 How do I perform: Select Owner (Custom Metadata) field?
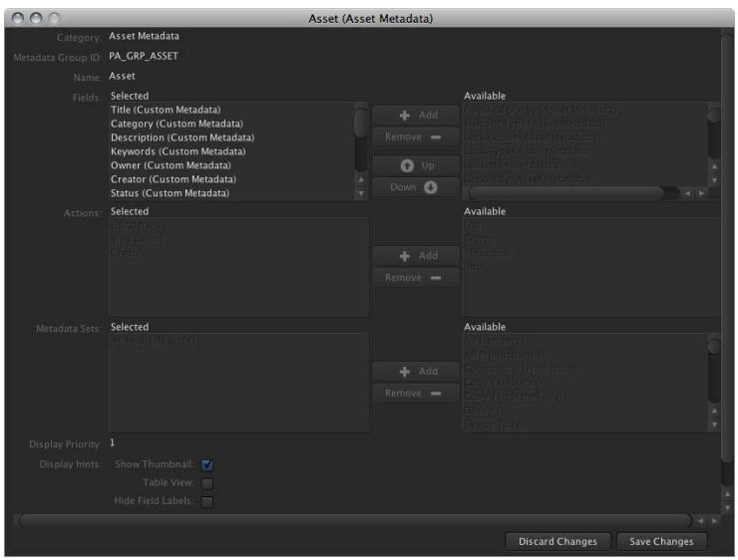point(171,165)
